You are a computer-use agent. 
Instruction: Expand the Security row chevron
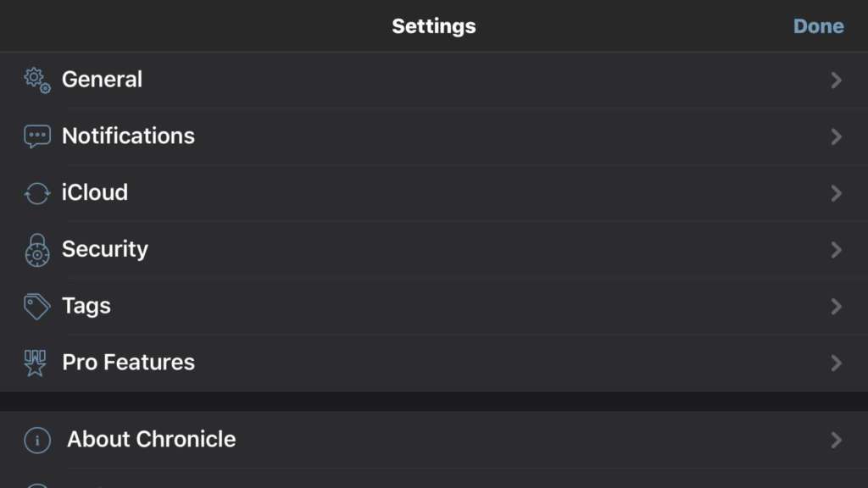pos(836,250)
